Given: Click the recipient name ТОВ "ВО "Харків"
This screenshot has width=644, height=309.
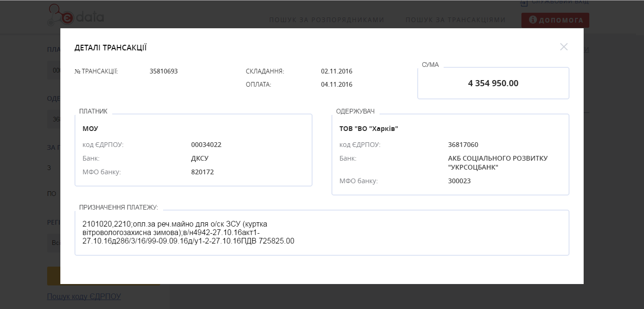Looking at the screenshot, I should tap(369, 129).
